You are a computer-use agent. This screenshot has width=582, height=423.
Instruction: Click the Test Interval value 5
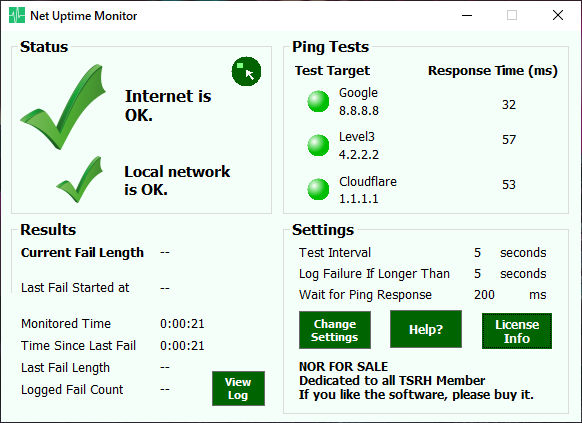pos(477,253)
